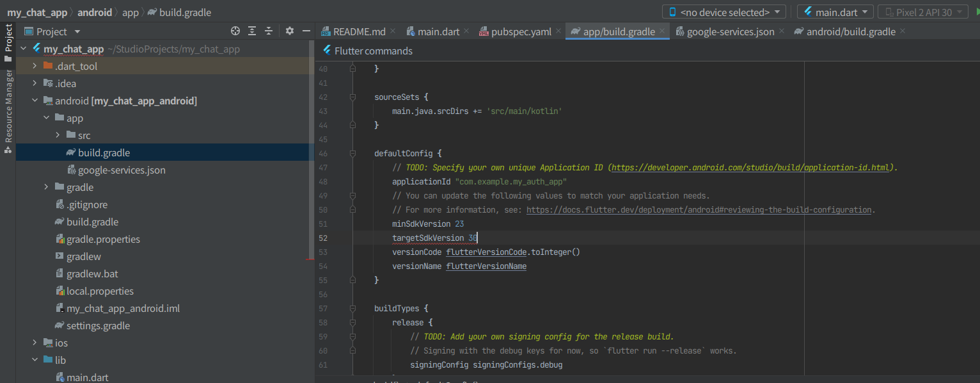Click the .gitignore file icon in the tree
Image resolution: width=980 pixels, height=383 pixels.
pos(60,205)
